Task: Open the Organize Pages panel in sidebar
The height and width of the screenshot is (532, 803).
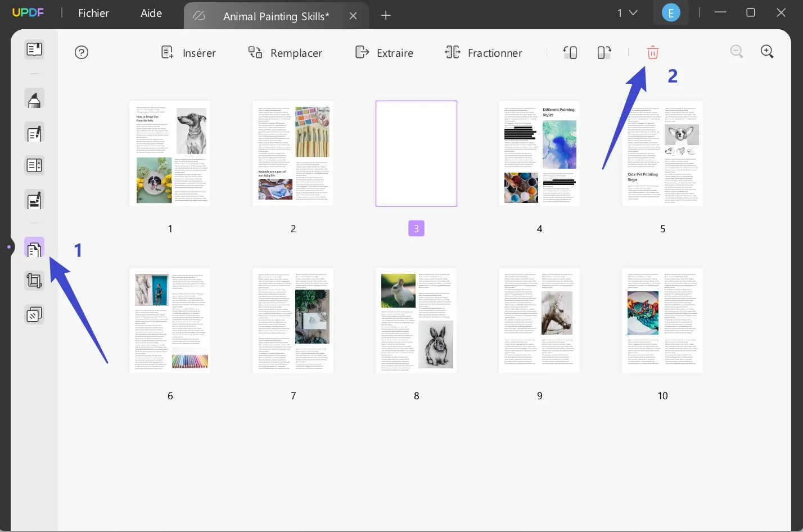Action: [34, 247]
